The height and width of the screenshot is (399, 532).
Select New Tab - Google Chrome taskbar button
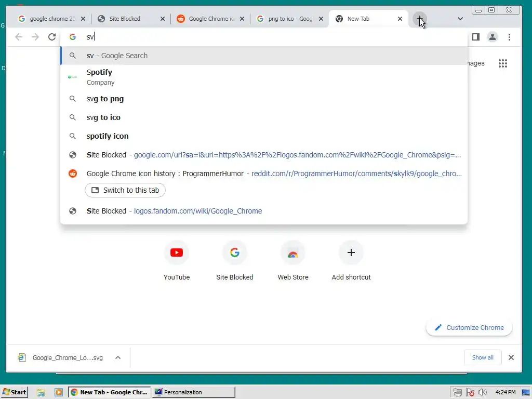[109, 392]
